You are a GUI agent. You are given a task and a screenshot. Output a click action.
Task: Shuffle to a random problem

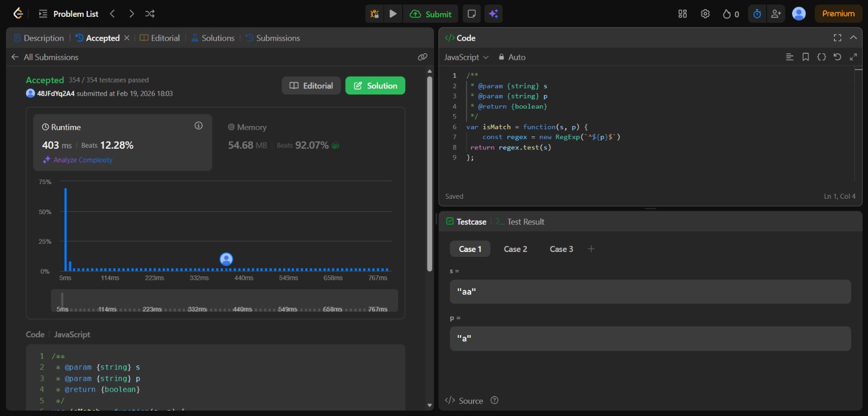(150, 14)
